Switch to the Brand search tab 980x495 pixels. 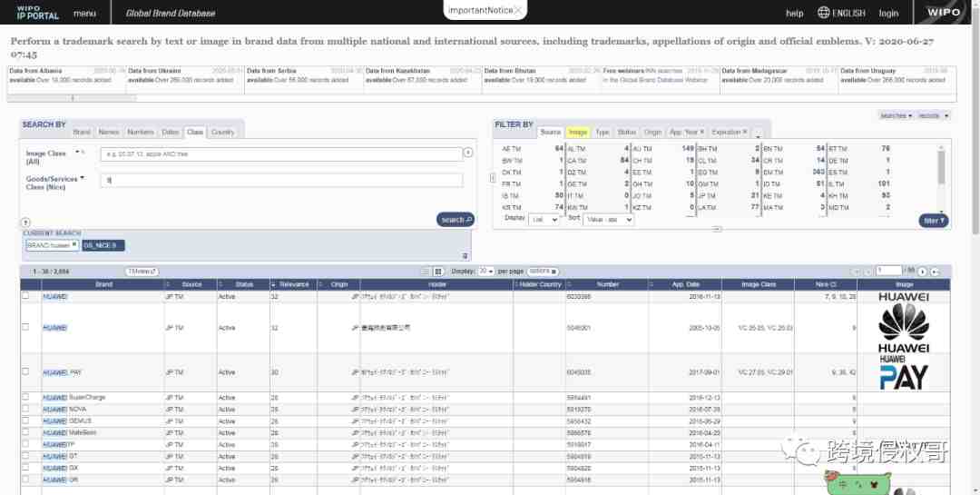coord(82,132)
